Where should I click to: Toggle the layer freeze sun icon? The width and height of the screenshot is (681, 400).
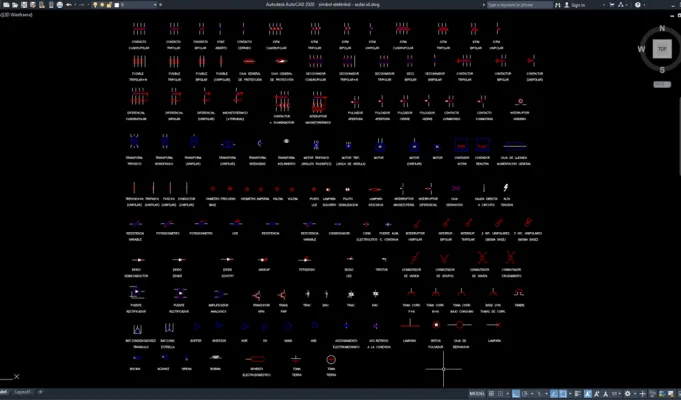pos(102,5)
